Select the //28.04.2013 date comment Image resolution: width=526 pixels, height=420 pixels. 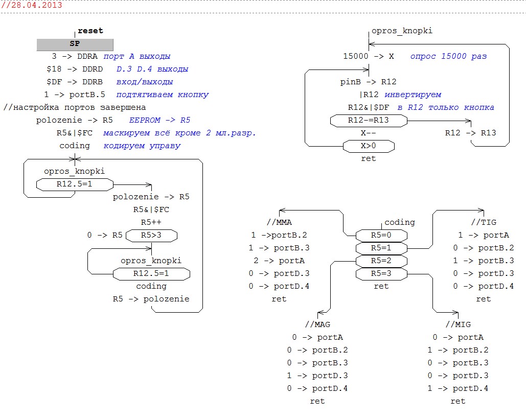point(32,5)
